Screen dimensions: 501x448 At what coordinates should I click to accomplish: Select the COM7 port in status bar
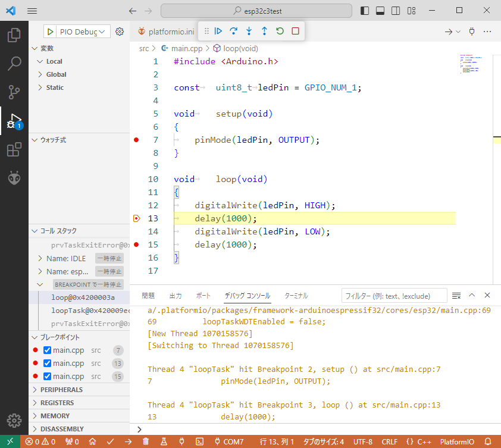pyautogui.click(x=229, y=441)
